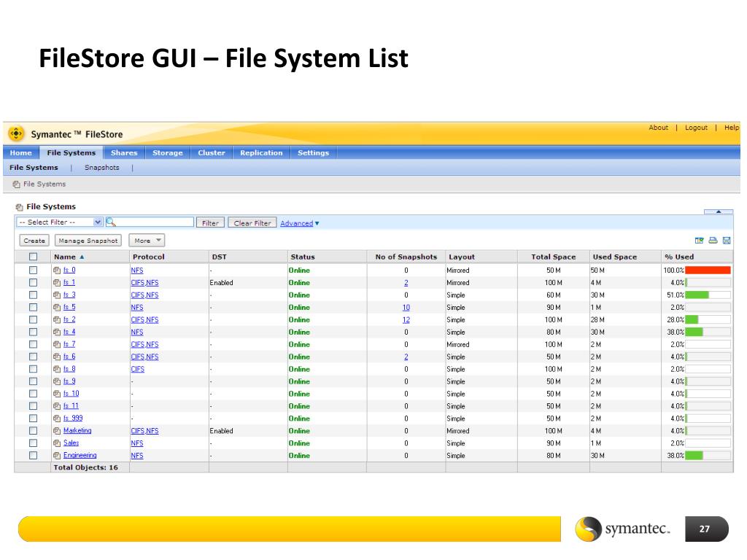Check the checkbox for Marketing row
Screen dimensions: 747x560
[33, 430]
